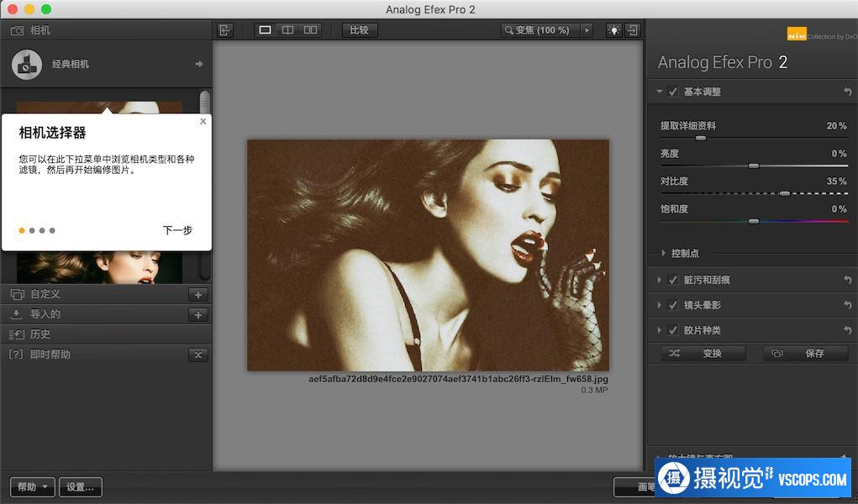858x504 pixels.
Task: Click the 饱和度 slider handle
Action: click(x=754, y=221)
